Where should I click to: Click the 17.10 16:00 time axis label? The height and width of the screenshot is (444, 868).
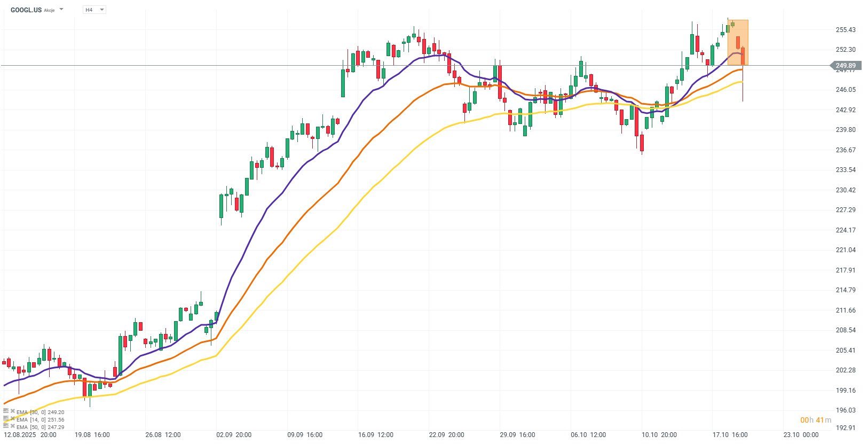click(730, 435)
